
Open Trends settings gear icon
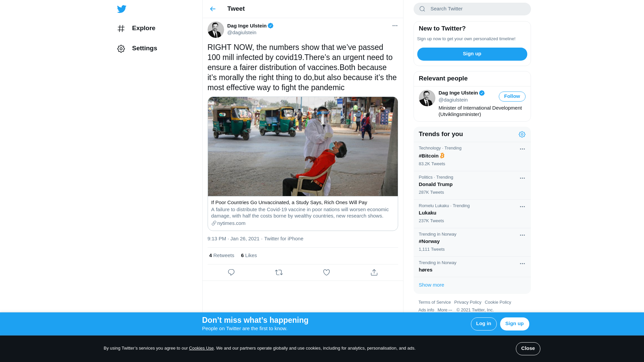pyautogui.click(x=522, y=134)
